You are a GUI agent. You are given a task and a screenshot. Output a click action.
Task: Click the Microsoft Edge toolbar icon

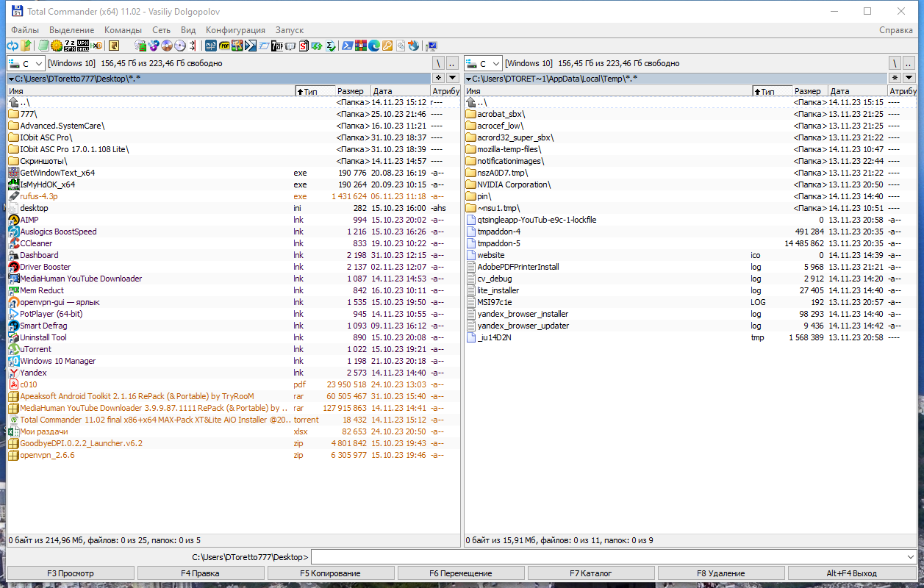[374, 46]
